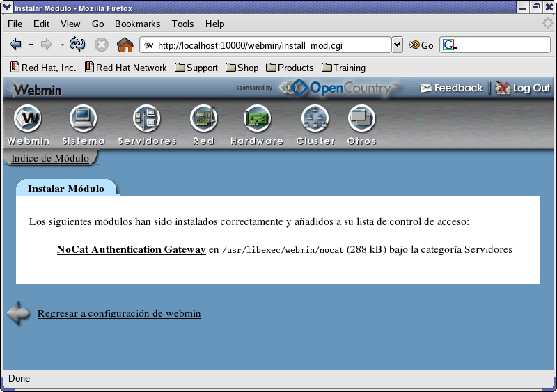The image size is (557, 392).
Task: Open the Servidores category icon
Action: click(x=147, y=125)
